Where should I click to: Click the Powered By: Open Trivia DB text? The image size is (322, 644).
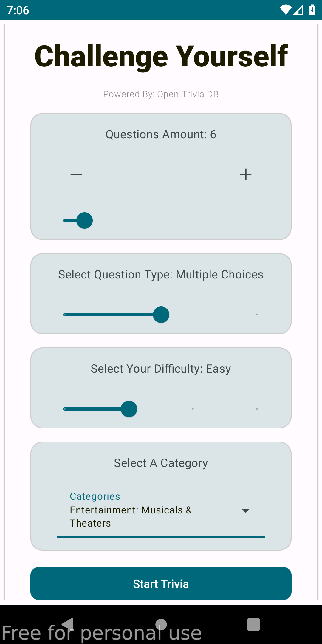(x=161, y=94)
